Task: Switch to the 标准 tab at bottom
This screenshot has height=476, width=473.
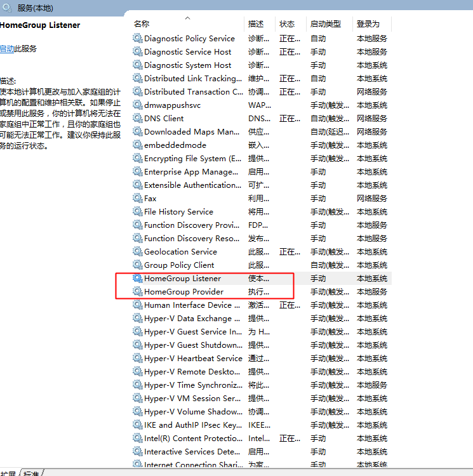Action: click(x=32, y=473)
